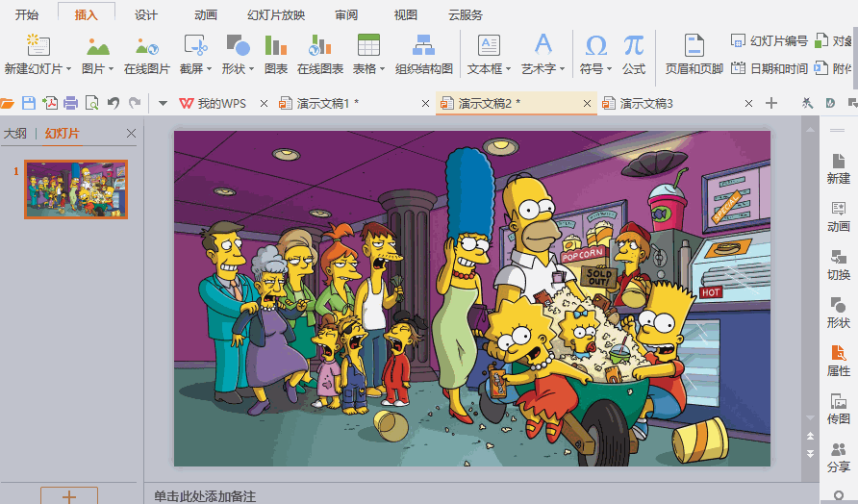Expand the 图片 dropdown arrow
The height and width of the screenshot is (504, 858).
tap(111, 69)
